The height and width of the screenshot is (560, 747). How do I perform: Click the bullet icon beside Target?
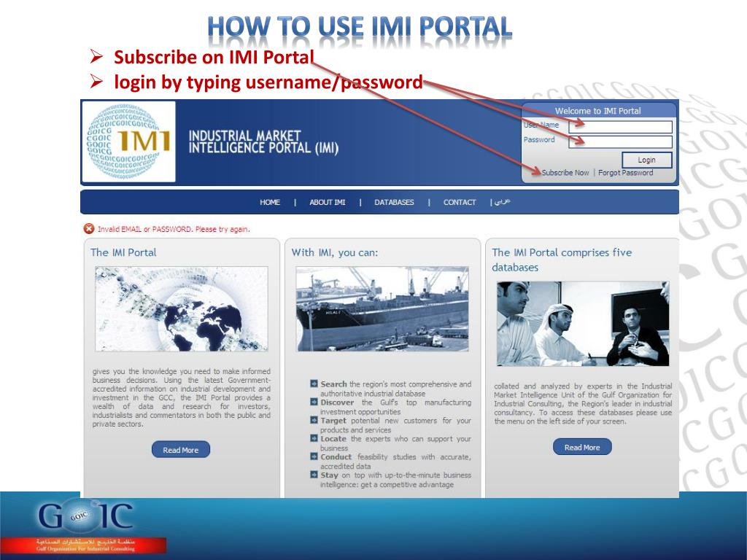314,420
